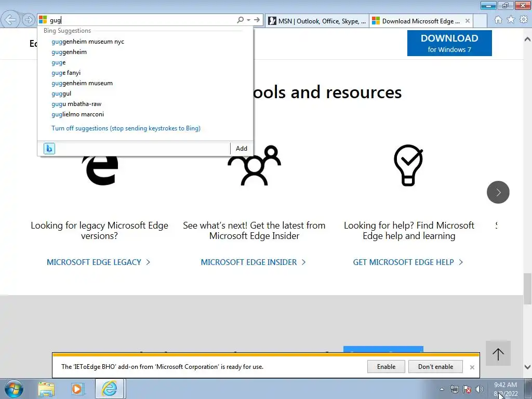
Task: Click Download for Windows 7 button
Action: tap(449, 43)
